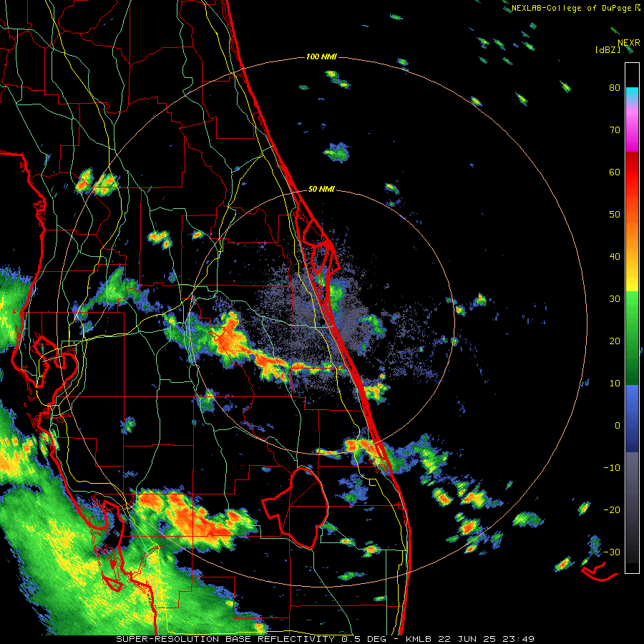Click the 10 value on dBZ scale
Image resolution: width=644 pixels, height=644 pixels.
pos(615,384)
